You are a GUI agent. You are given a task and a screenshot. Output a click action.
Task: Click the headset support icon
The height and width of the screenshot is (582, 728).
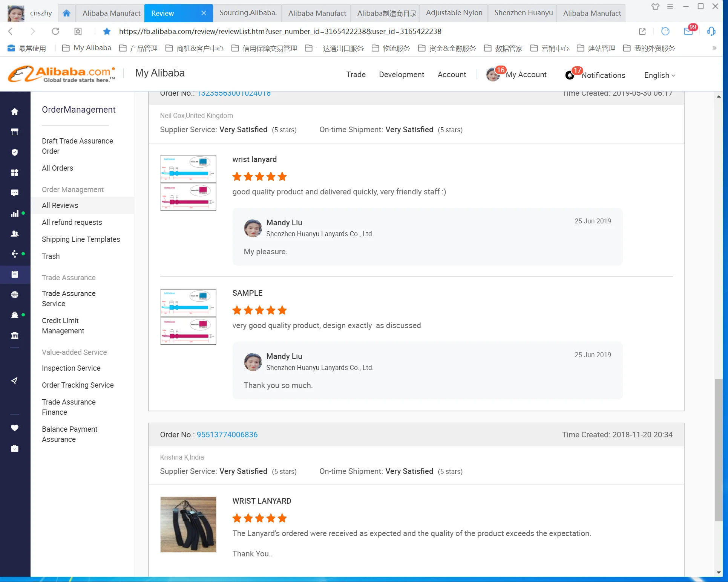point(711,31)
